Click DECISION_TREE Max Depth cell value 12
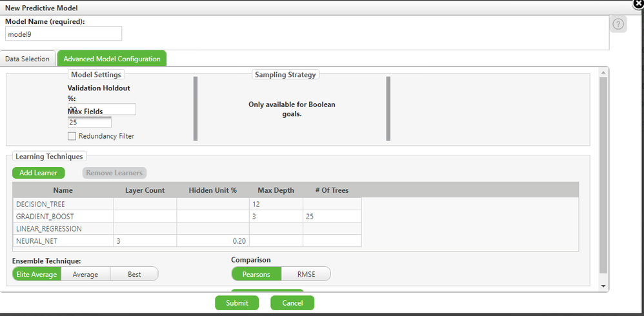The width and height of the screenshot is (644, 316). pyautogui.click(x=276, y=204)
